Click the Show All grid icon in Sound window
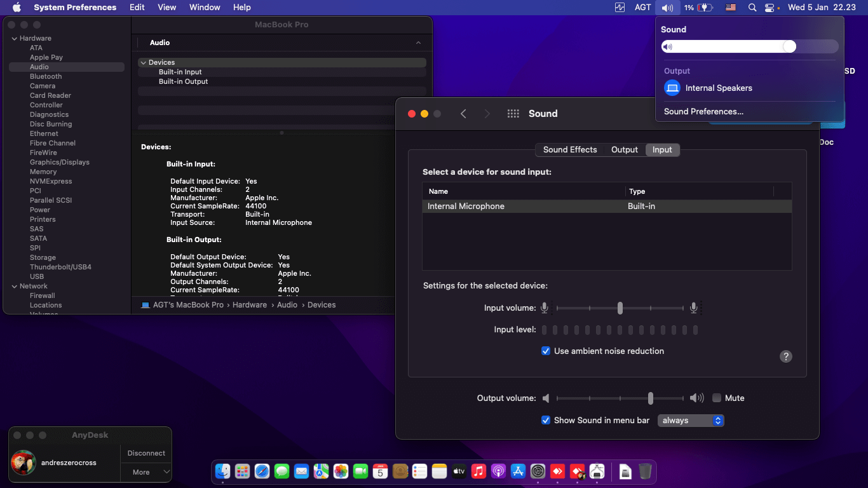 coord(513,114)
